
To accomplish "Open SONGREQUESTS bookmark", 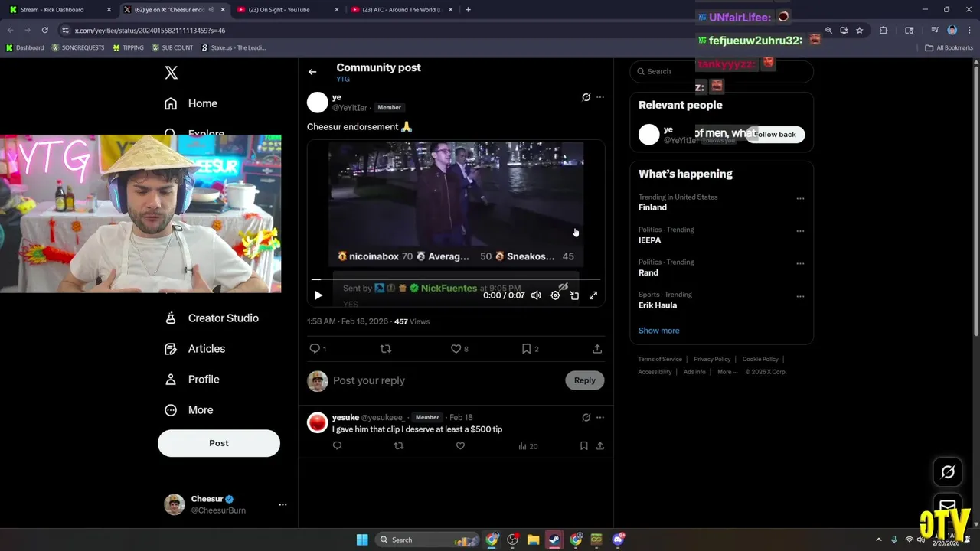I will [78, 47].
